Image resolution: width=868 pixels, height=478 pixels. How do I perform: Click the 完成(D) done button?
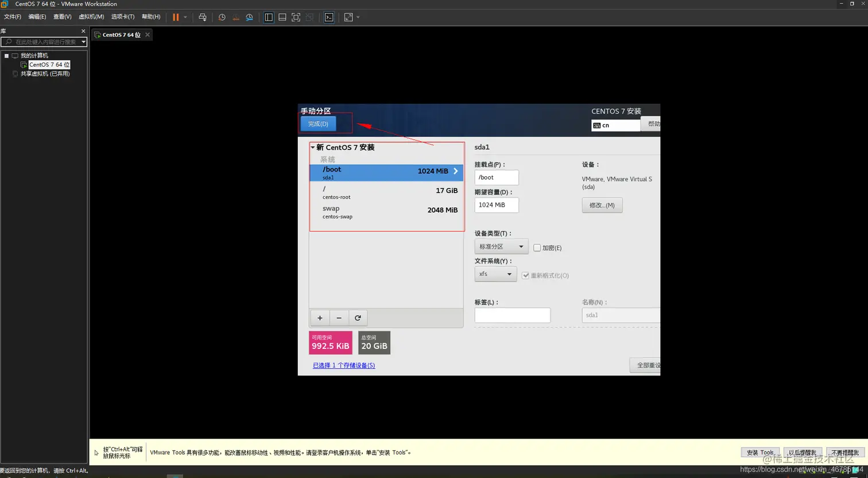[318, 124]
